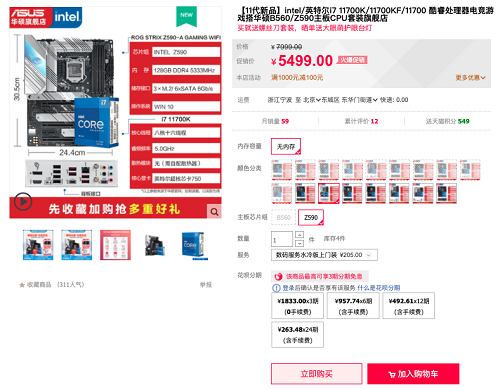Select the first color swatch in bottom row
500x390 pixels.
(282, 193)
